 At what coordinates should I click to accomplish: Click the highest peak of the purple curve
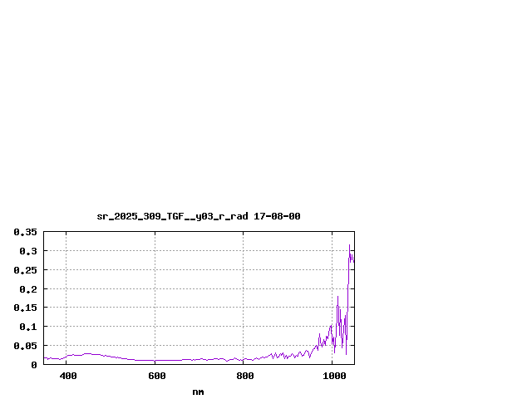(349, 245)
